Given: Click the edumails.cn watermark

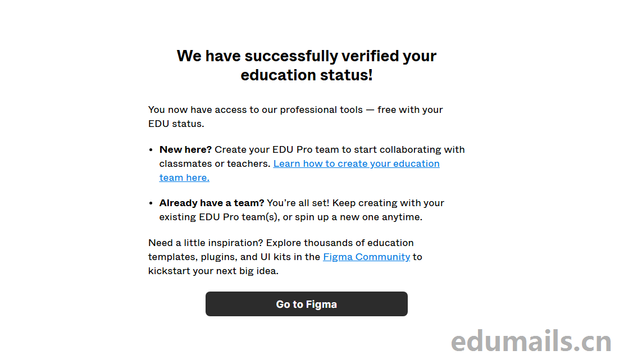Looking at the screenshot, I should 531,341.
